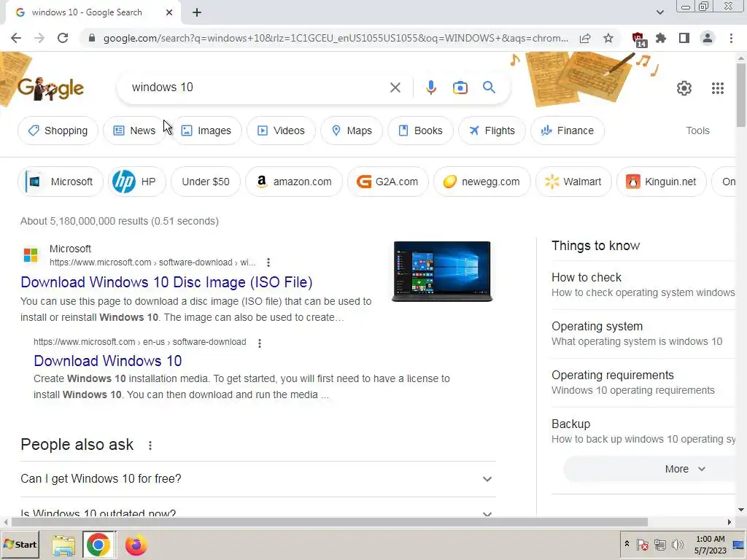This screenshot has width=747, height=560.
Task: Open the tab search dropdown arrow
Action: click(x=659, y=13)
